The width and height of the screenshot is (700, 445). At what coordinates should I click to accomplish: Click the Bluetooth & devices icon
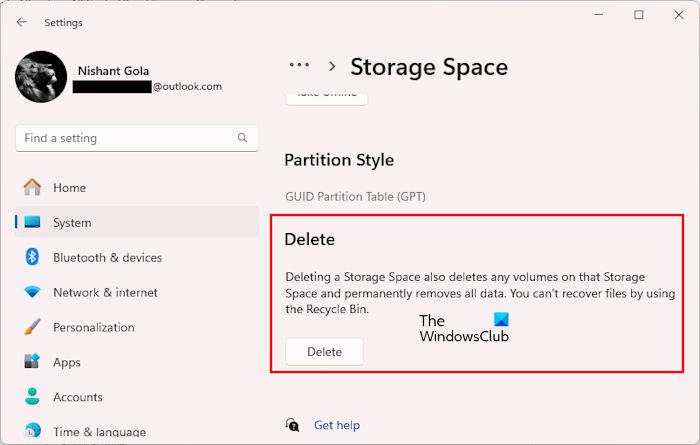point(32,257)
